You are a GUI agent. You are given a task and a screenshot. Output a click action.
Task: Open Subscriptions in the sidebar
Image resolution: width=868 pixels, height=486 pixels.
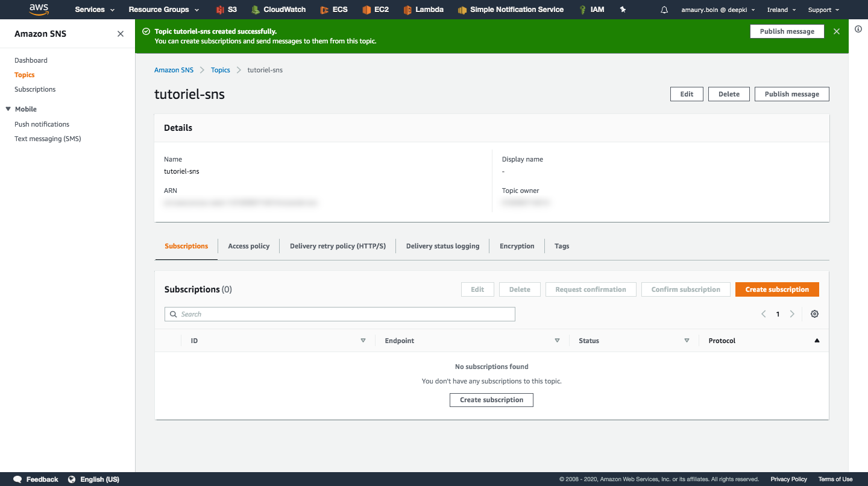[x=35, y=89]
